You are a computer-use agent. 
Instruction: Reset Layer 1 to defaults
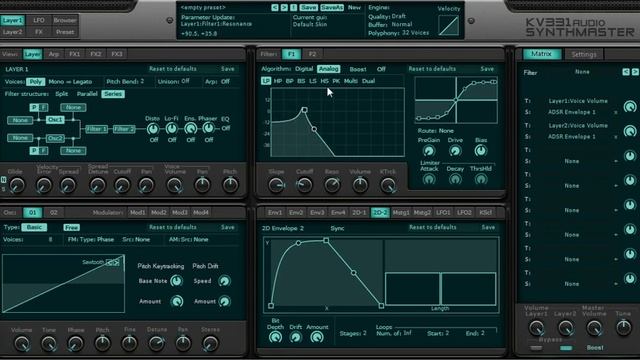[173, 69]
